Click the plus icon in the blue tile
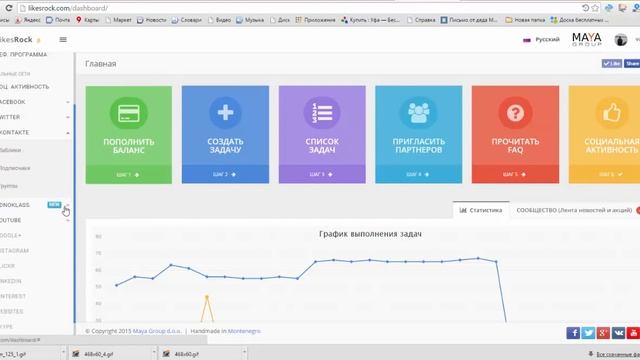Screen dimensions: 640x360 coord(225,112)
